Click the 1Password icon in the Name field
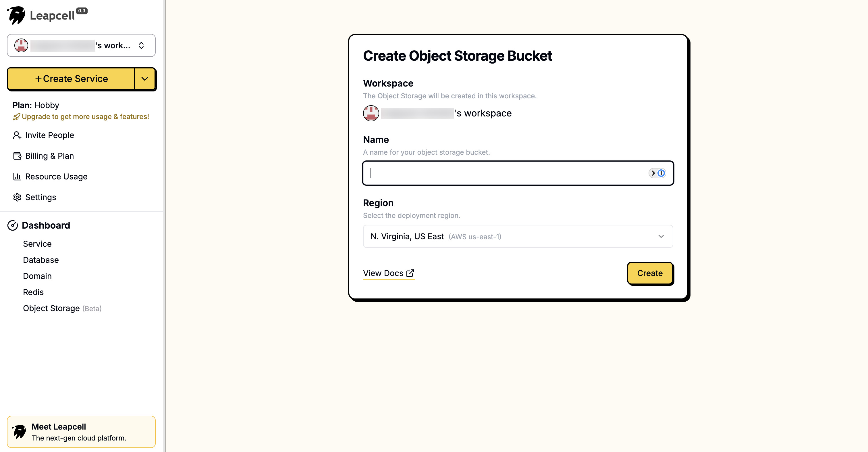 661,173
